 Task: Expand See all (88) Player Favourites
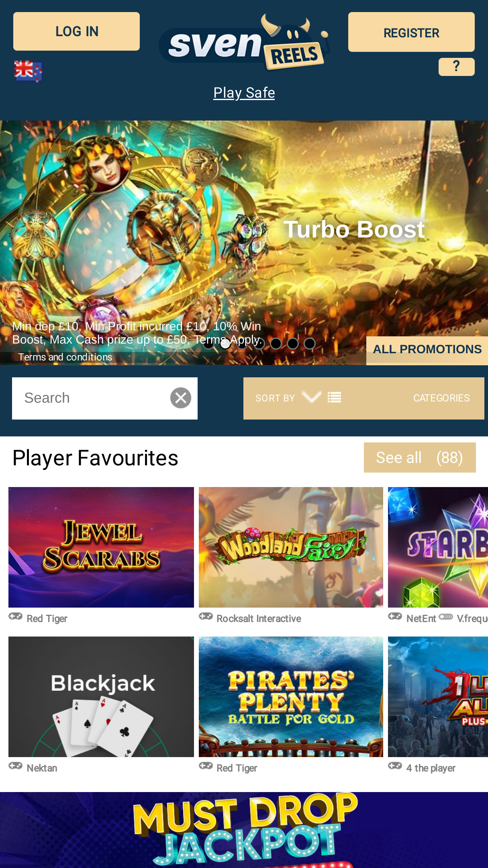(x=420, y=458)
